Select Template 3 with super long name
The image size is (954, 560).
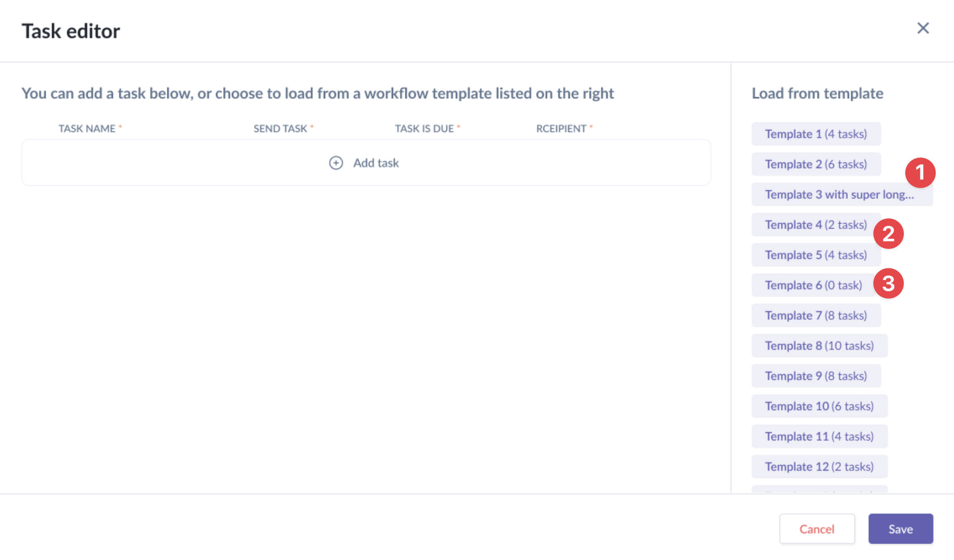click(x=839, y=194)
